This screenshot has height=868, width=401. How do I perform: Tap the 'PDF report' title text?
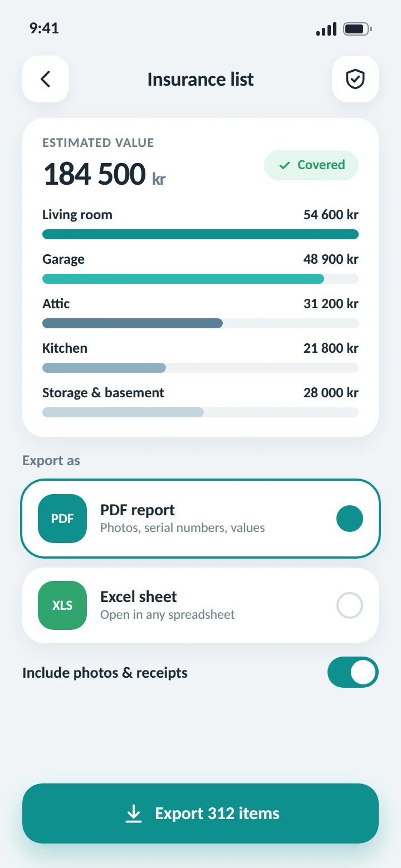pos(138,510)
